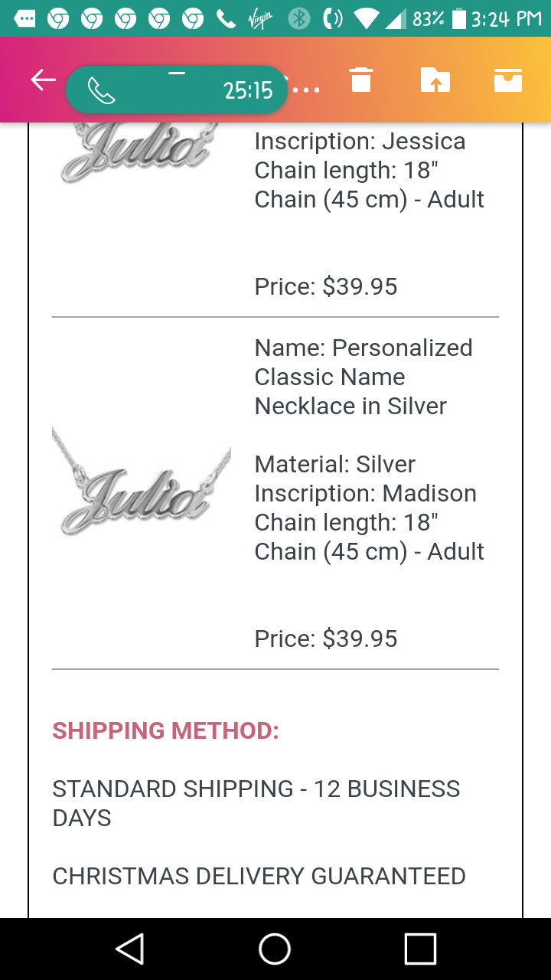Move email using the folder arrow icon
This screenshot has height=980, width=551.
click(x=435, y=80)
